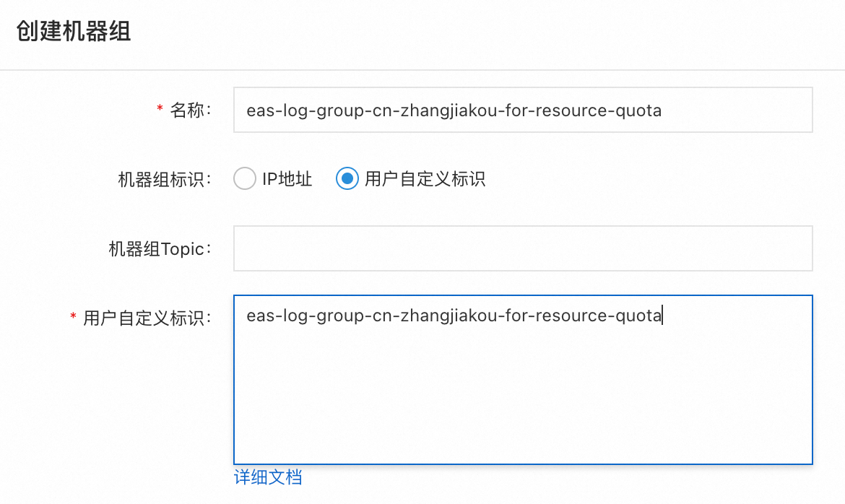Select the 用户自定义标识 radio button
This screenshot has height=504, width=845.
click(x=347, y=178)
